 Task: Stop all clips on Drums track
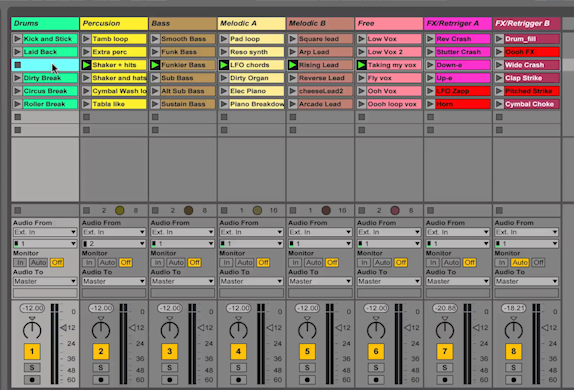pyautogui.click(x=17, y=210)
